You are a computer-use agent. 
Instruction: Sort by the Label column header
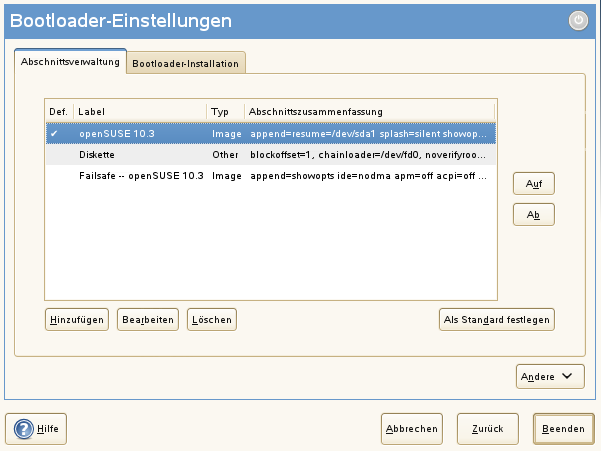point(140,111)
